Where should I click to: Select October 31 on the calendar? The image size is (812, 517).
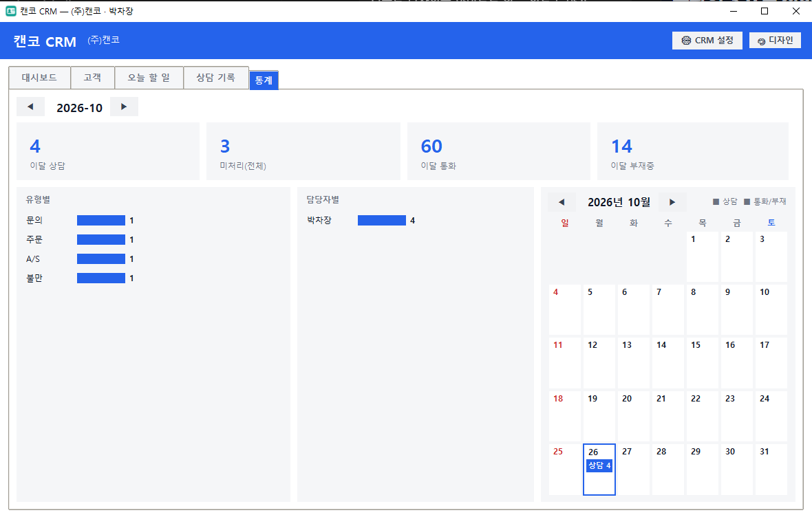pos(771,469)
